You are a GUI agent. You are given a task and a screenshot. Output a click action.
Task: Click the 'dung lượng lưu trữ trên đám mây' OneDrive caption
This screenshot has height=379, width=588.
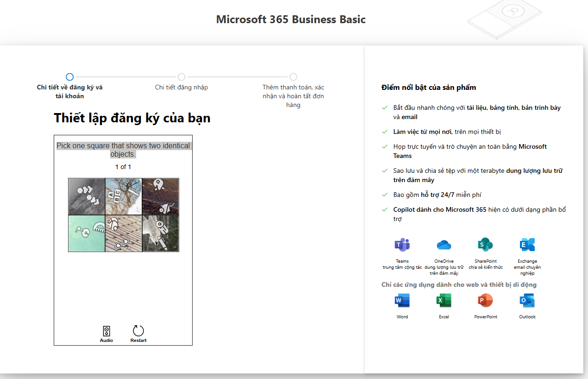444,270
